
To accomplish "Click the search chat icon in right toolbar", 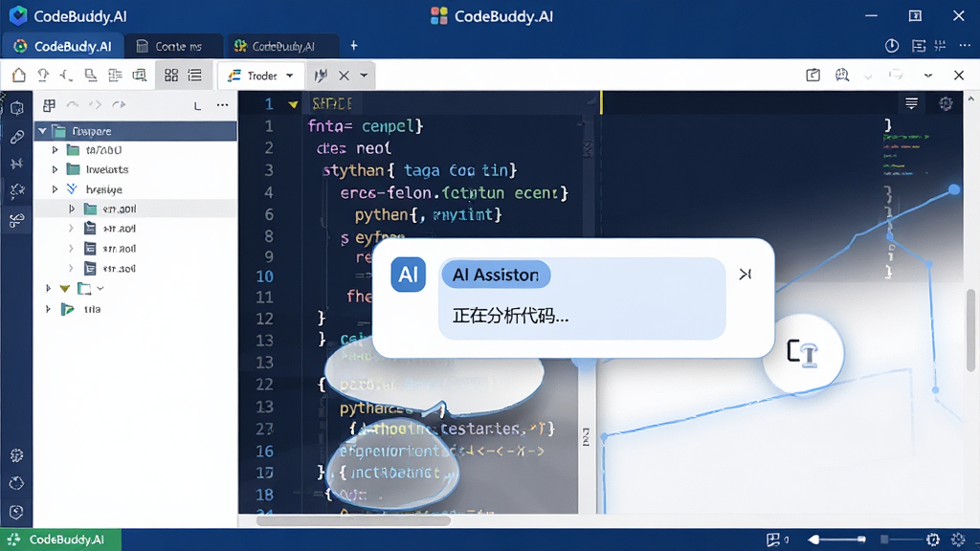I will 842,76.
